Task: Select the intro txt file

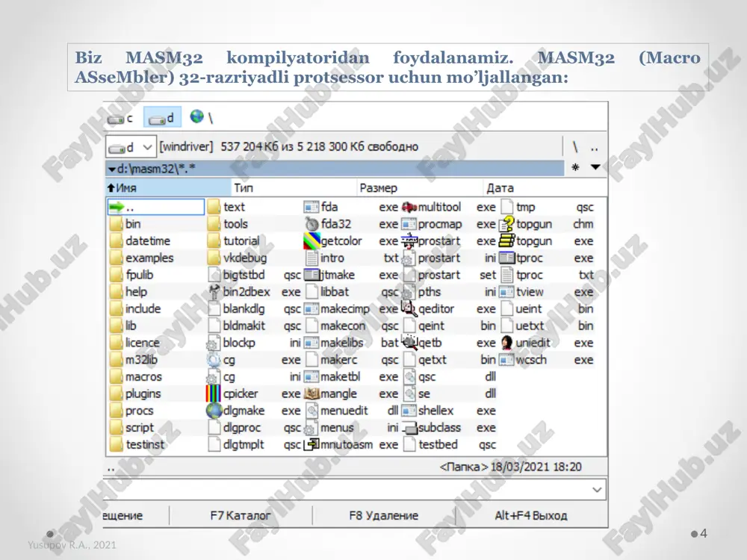Action: (x=352, y=258)
